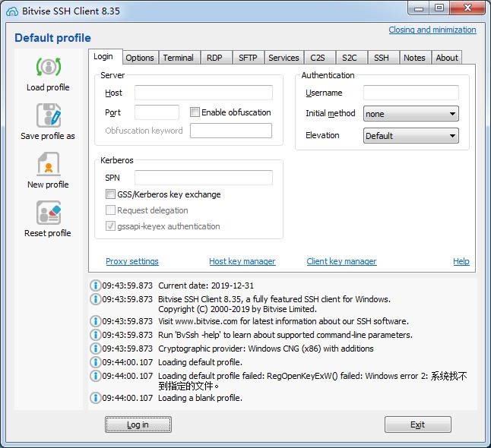491x448 pixels.
Task: Open the Initial method dropdown
Action: point(411,114)
